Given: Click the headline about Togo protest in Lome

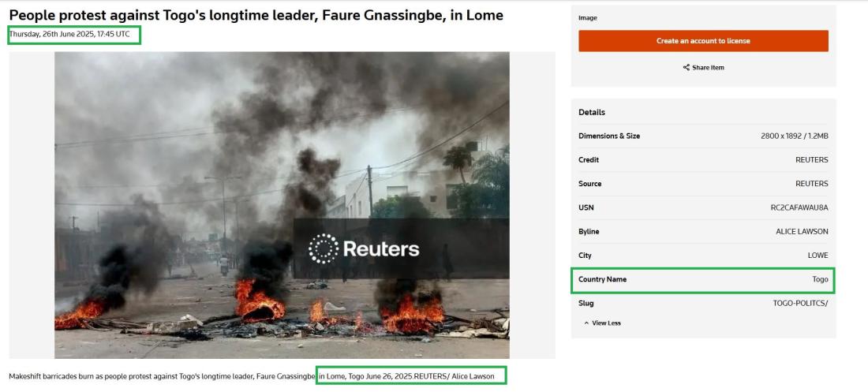Looking at the screenshot, I should pos(256,15).
